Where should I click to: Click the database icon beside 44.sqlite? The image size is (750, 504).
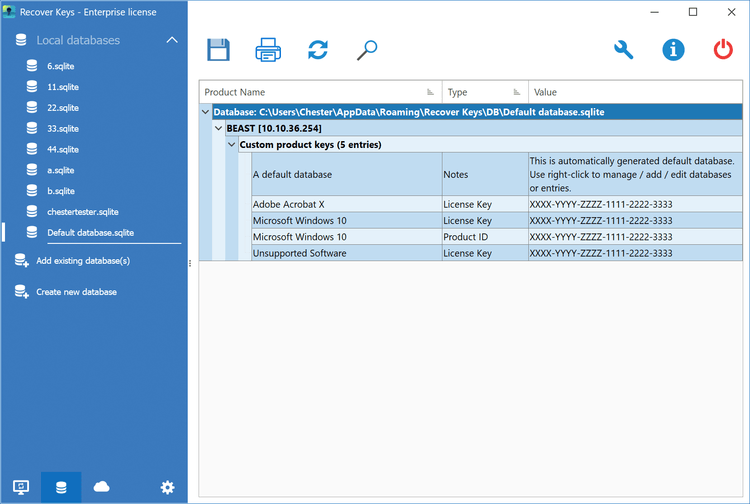click(32, 149)
